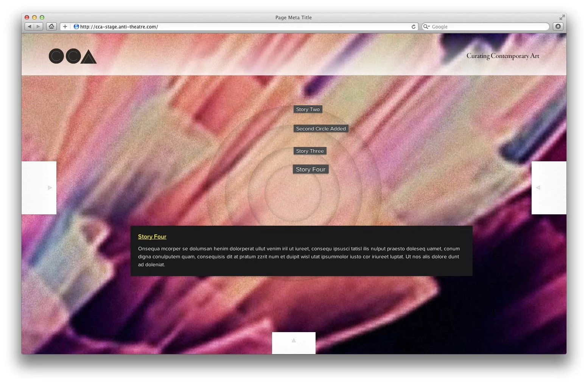Minimize the window with the yellow button
588x384 pixels.
(34, 17)
